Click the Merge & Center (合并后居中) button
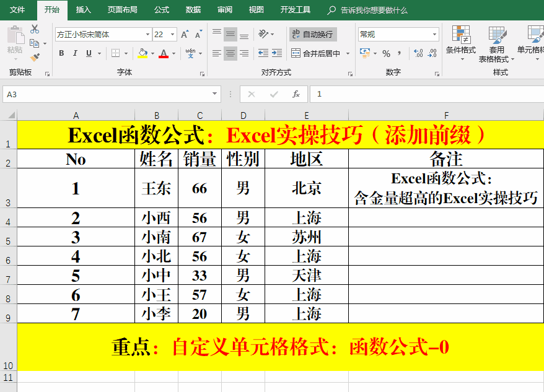The image size is (544, 392). [316, 54]
